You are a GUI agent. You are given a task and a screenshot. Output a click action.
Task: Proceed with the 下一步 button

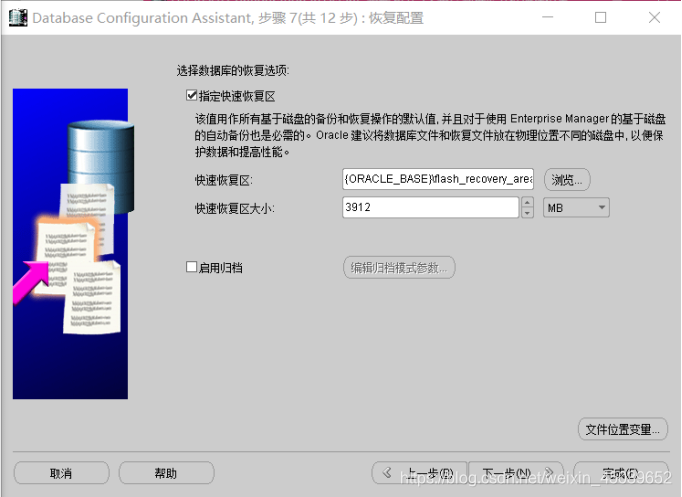(516, 473)
